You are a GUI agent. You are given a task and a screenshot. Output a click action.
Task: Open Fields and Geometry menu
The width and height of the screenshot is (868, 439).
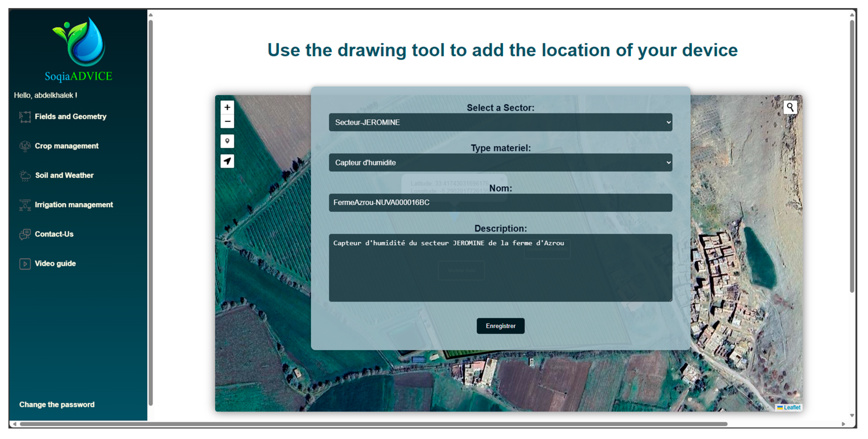tap(70, 117)
